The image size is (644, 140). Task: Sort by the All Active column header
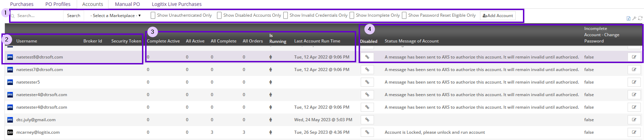click(195, 41)
